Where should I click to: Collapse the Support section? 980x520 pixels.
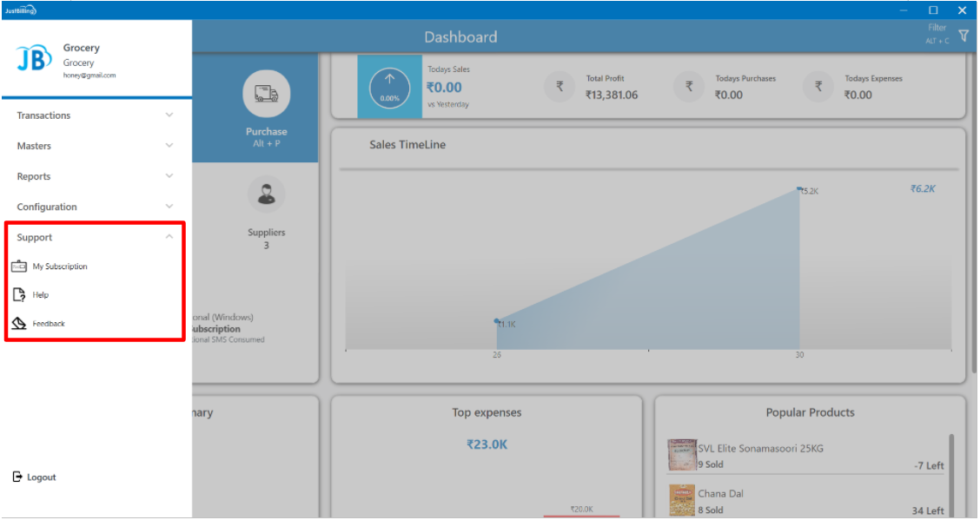(169, 237)
